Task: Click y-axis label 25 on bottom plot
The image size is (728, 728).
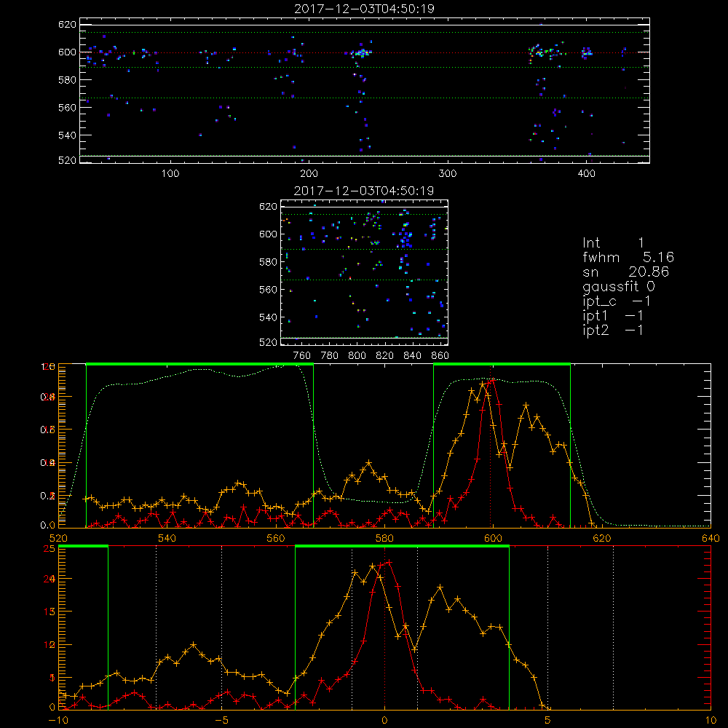Action: 50,549
